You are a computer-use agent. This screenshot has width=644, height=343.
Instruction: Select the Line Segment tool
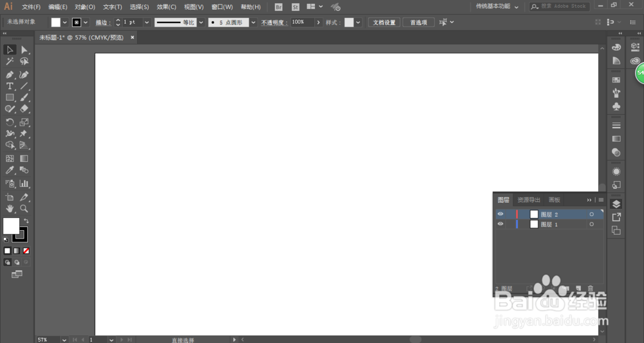pyautogui.click(x=24, y=86)
